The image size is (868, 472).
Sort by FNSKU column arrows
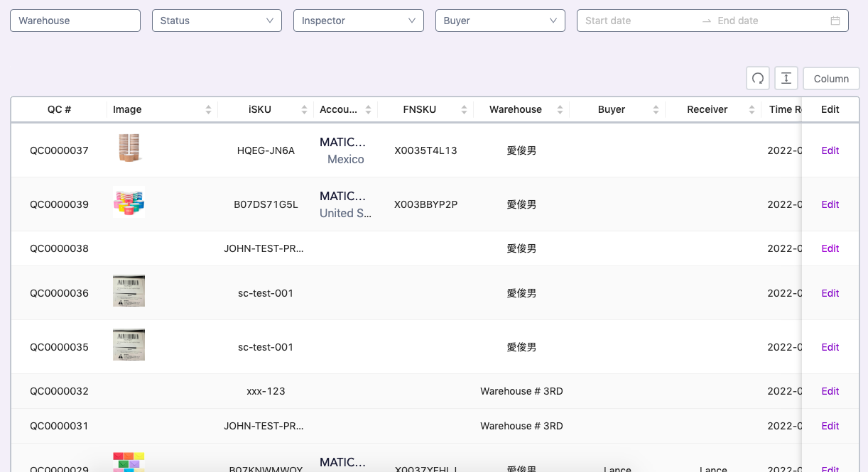tap(464, 109)
